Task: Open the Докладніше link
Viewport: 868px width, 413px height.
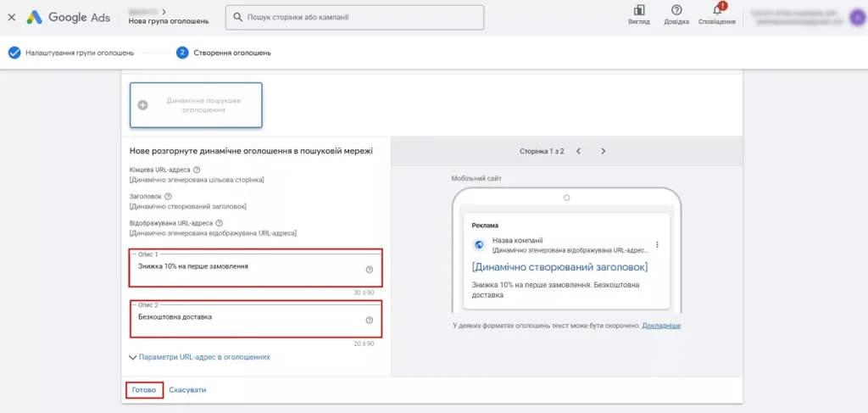Action: pyautogui.click(x=661, y=326)
